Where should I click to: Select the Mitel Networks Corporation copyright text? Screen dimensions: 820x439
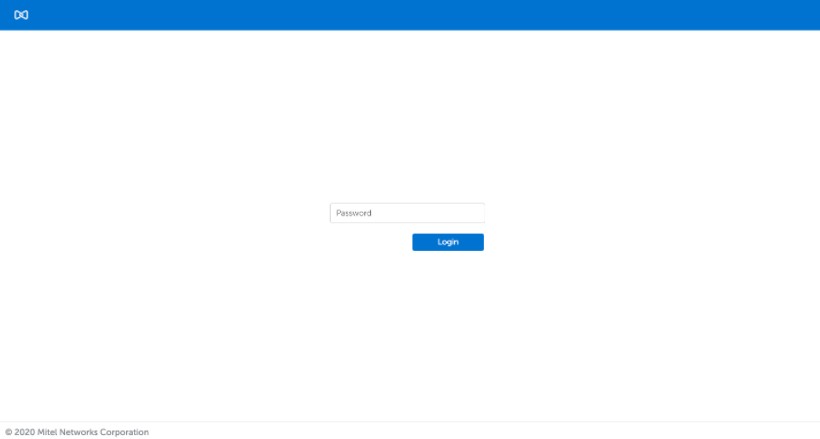point(77,432)
